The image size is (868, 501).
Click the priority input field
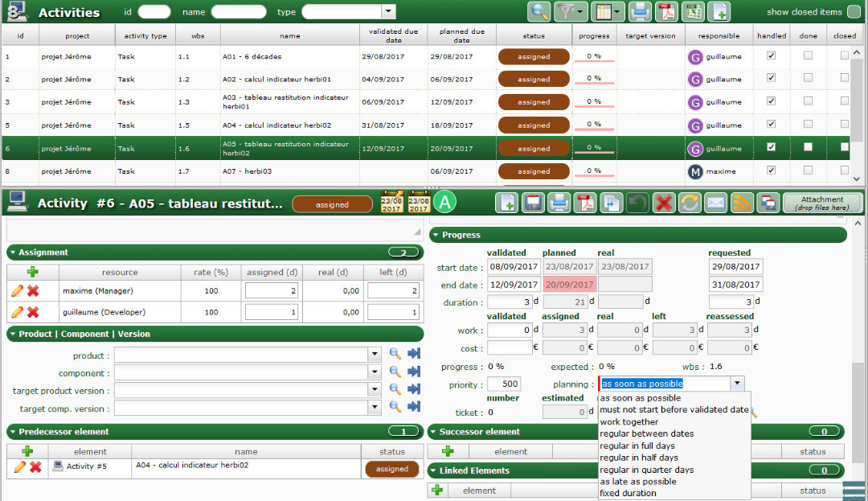coord(503,384)
